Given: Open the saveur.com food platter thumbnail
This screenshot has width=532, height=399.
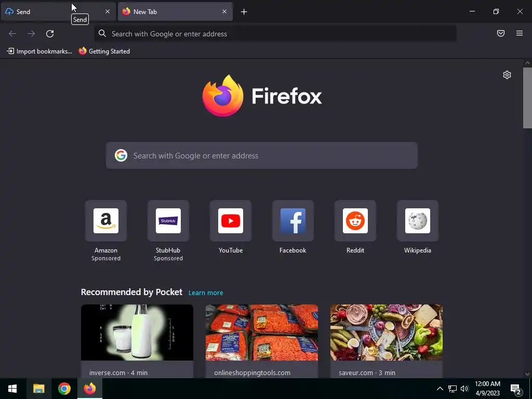Looking at the screenshot, I should click(387, 332).
